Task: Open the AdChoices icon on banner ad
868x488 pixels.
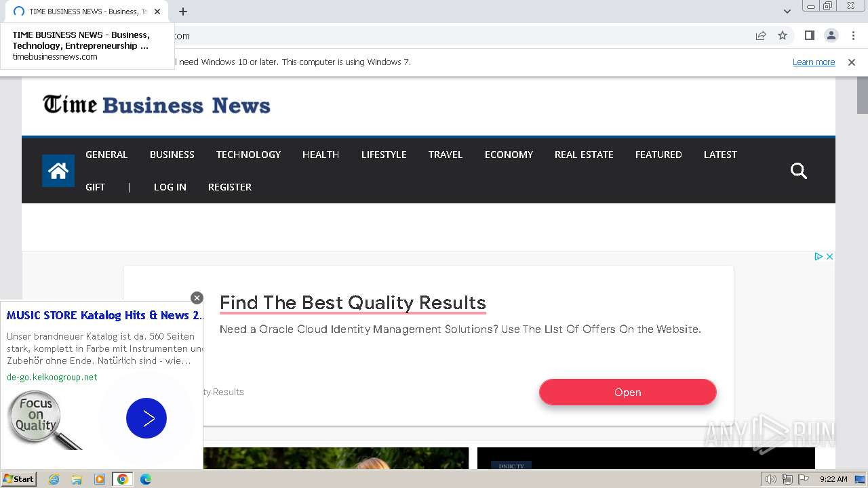Action: tap(818, 256)
